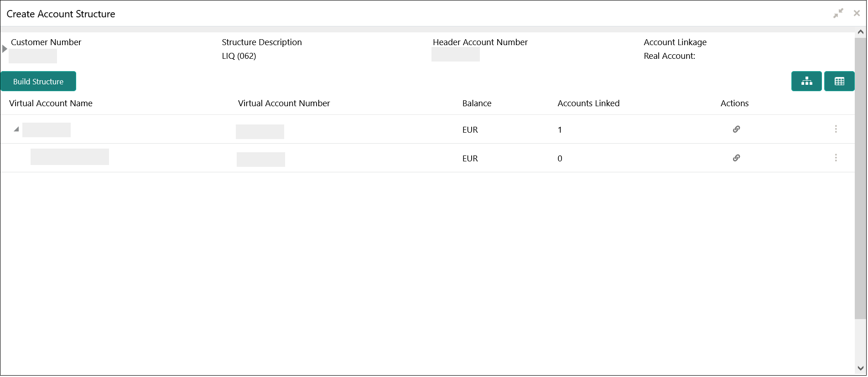Click the Virtual Account Name column header

(51, 103)
